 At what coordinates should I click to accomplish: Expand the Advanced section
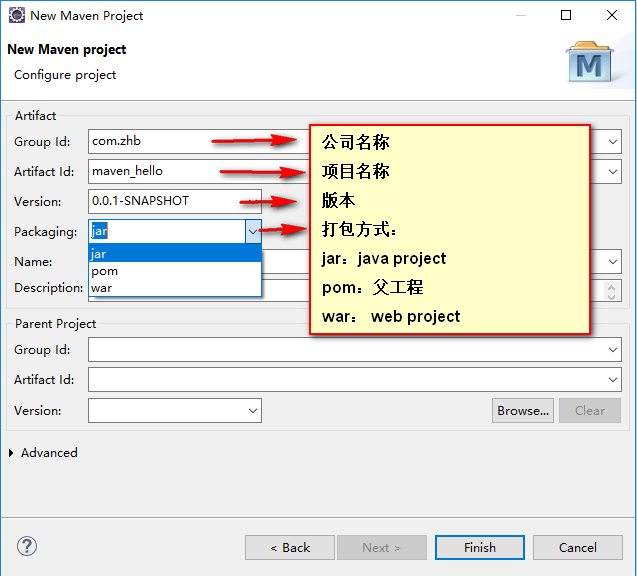tap(11, 453)
